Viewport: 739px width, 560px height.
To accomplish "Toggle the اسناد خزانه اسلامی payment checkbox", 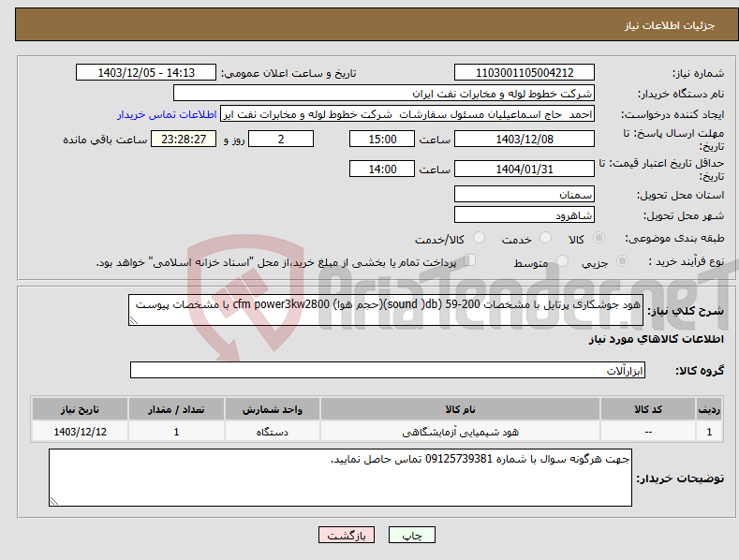I will [470, 259].
